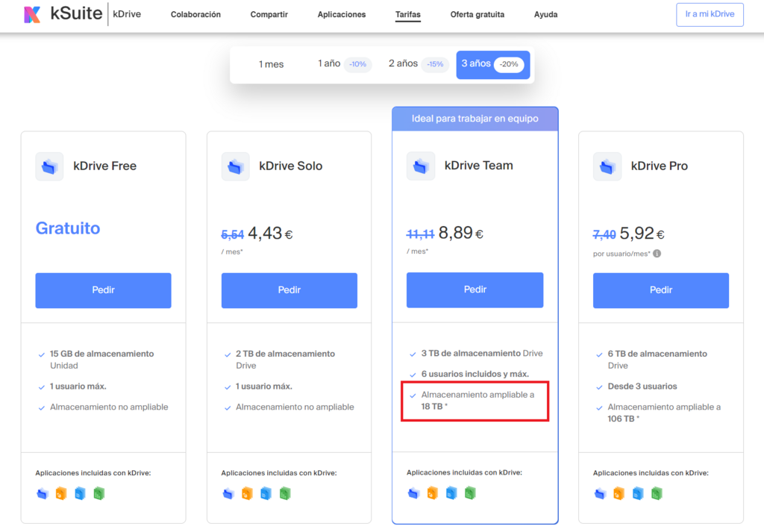Click the -10% discount badge
The height and width of the screenshot is (532, 764).
357,64
